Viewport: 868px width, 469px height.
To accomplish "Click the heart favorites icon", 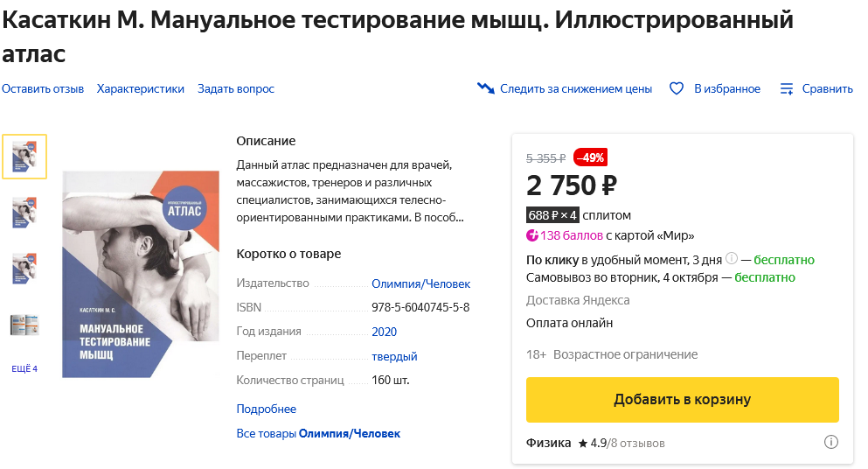I will tap(676, 88).
